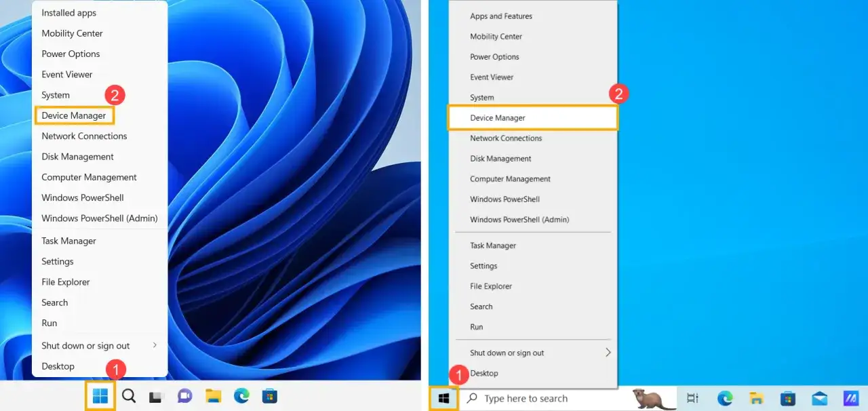The image size is (868, 411).
Task: Select Desktop in Windows 10 menu
Action: pos(533,373)
